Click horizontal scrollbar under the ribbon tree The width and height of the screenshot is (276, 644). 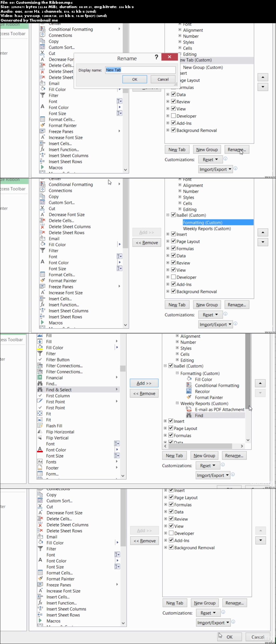[200, 446]
